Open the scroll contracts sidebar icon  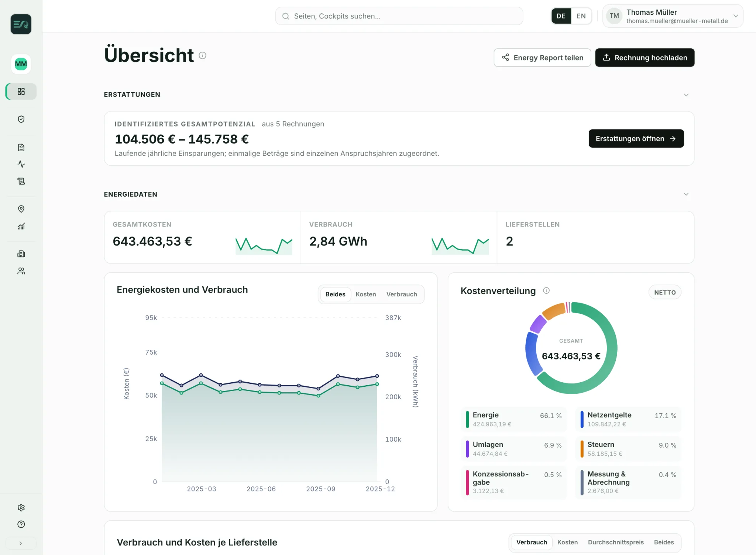(21, 181)
